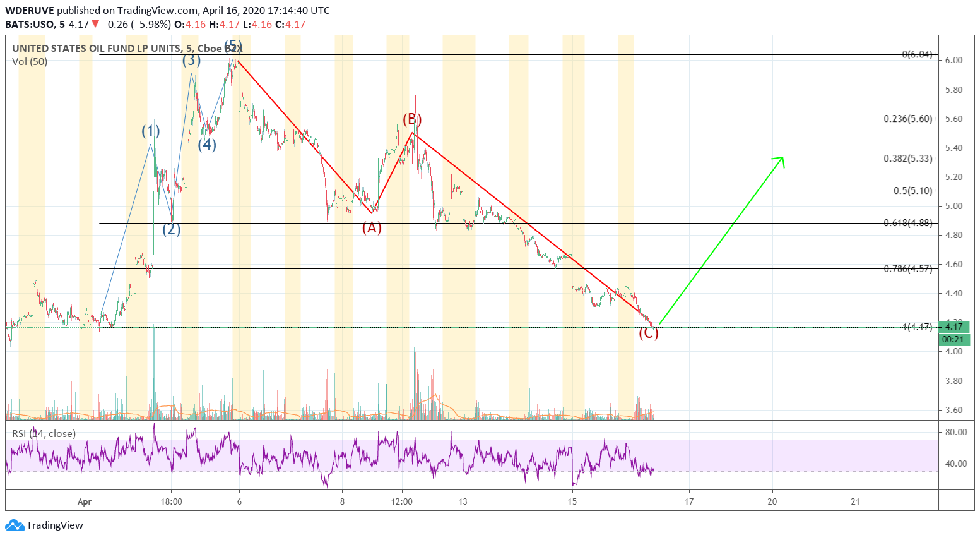Click the 8 date on time axis
The image size is (980, 540).
(x=342, y=502)
